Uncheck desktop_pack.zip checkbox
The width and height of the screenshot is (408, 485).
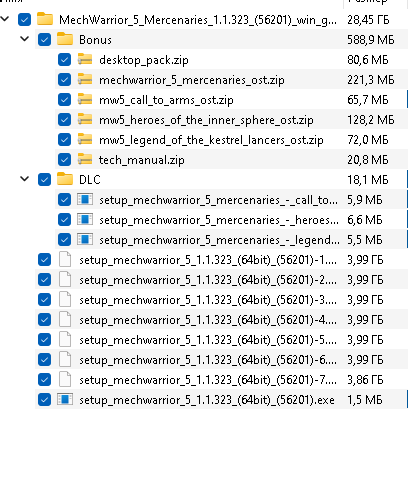(x=64, y=59)
